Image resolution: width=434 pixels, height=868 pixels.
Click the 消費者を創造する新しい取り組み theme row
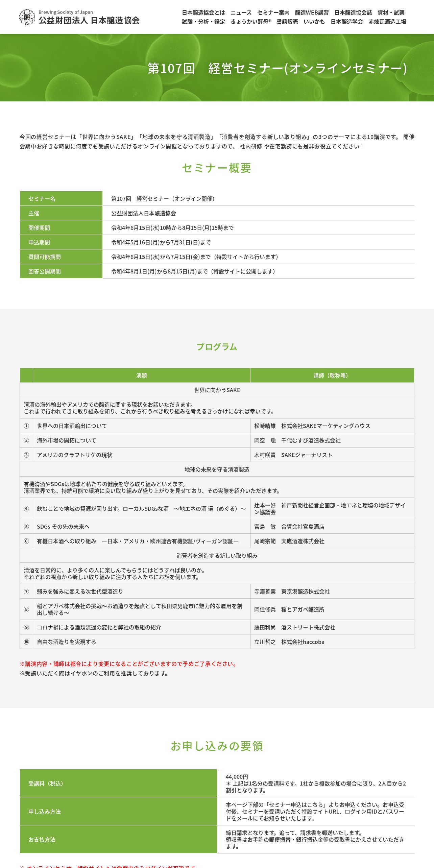[x=217, y=556]
